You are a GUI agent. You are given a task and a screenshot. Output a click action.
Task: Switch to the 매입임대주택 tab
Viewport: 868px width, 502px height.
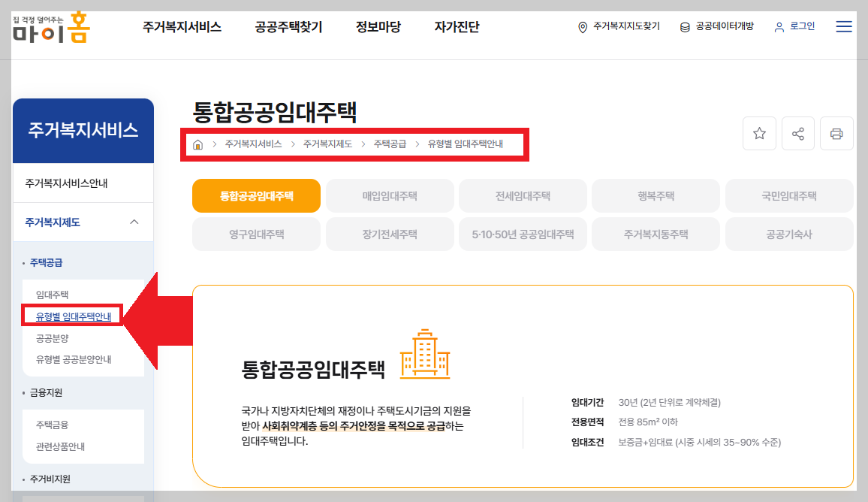click(x=389, y=195)
